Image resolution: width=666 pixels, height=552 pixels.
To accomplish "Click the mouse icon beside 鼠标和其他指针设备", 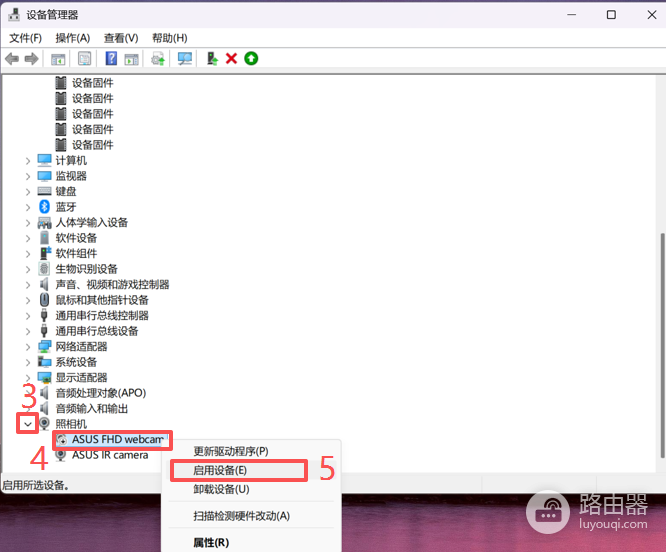I will point(44,300).
